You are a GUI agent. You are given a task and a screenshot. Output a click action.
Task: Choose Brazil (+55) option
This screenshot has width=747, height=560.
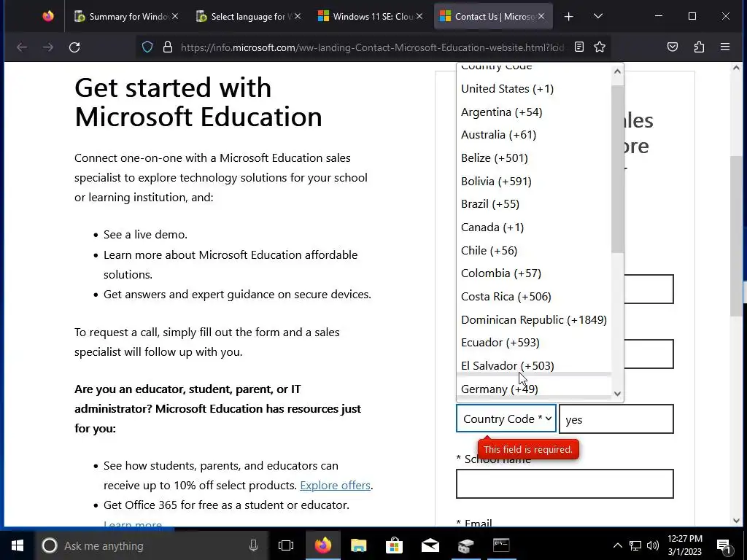tap(533, 204)
